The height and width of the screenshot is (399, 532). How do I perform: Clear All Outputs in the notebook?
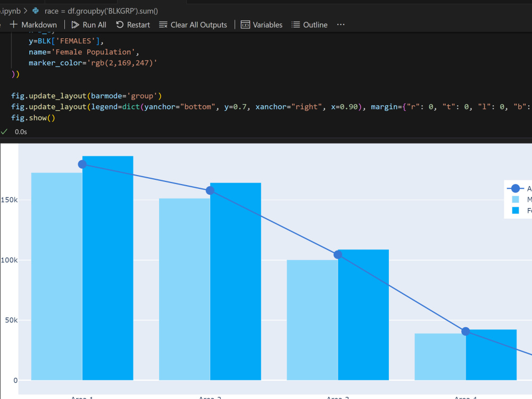tap(193, 25)
